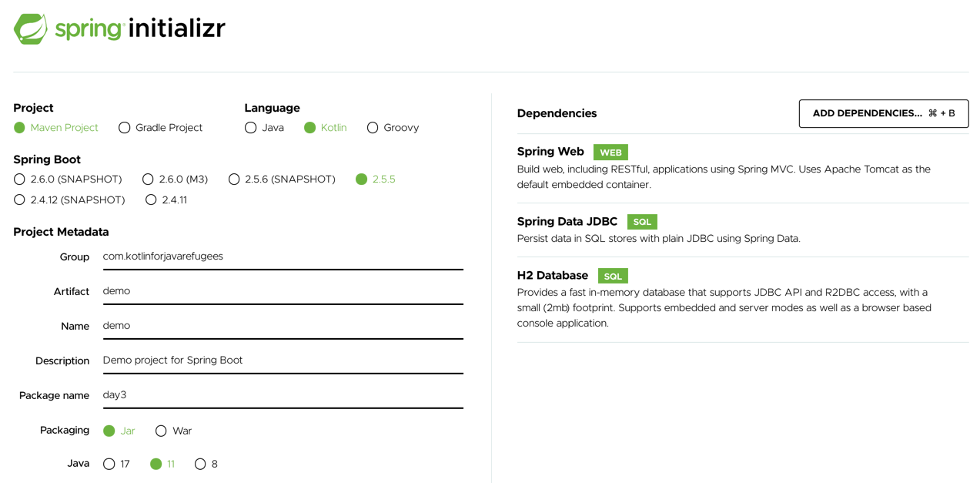Image resolution: width=980 pixels, height=483 pixels.
Task: Click the H2 Database description text
Action: pyautogui.click(x=724, y=308)
